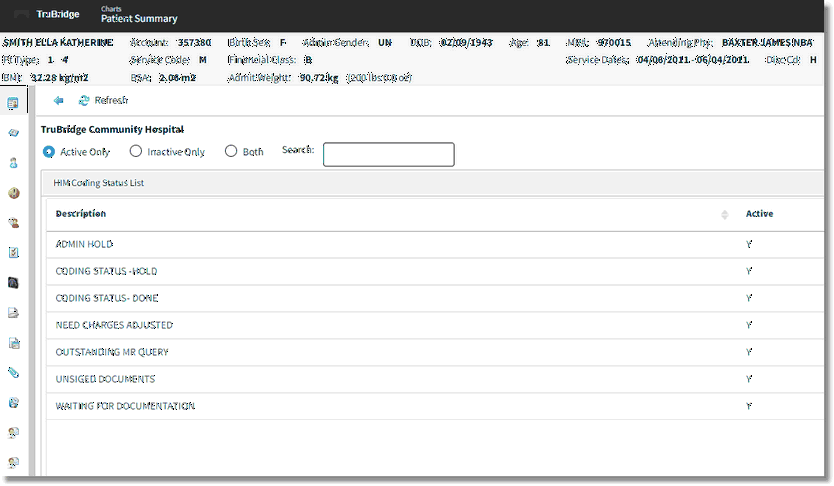Select the CODING STATUS - HOLD row
834x486 pixels.
click(435, 272)
